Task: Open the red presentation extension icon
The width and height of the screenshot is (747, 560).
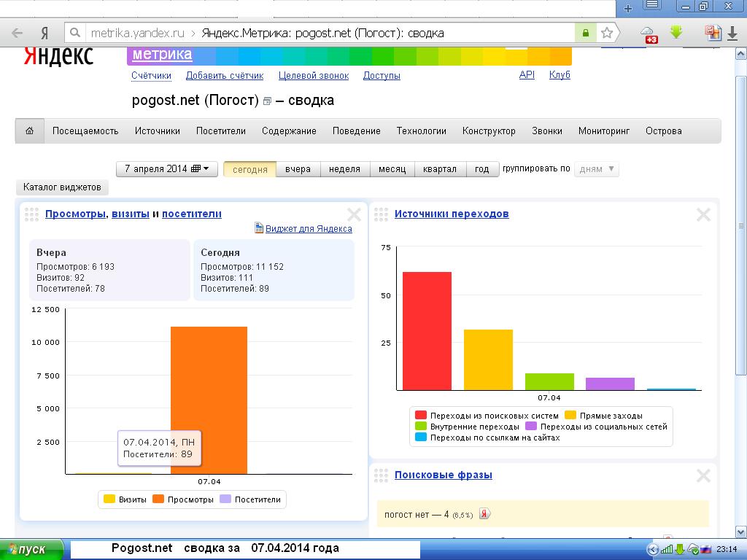Action: pyautogui.click(x=712, y=32)
